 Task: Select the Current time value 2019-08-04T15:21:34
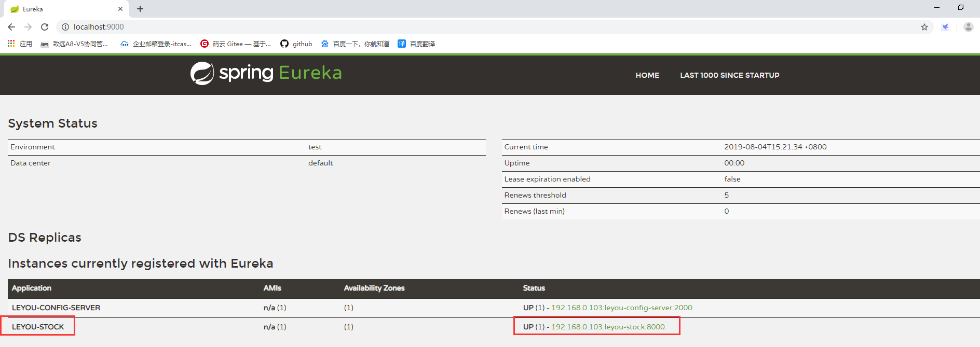point(775,147)
